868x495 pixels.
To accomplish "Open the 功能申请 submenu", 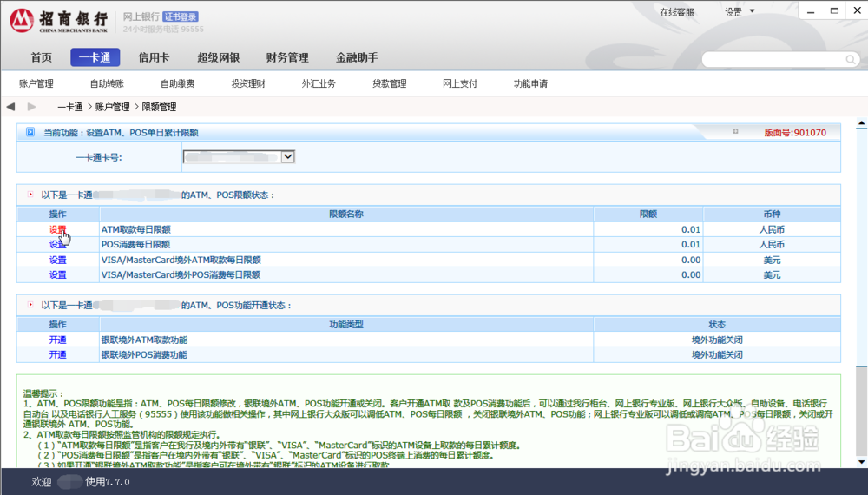I will [530, 83].
